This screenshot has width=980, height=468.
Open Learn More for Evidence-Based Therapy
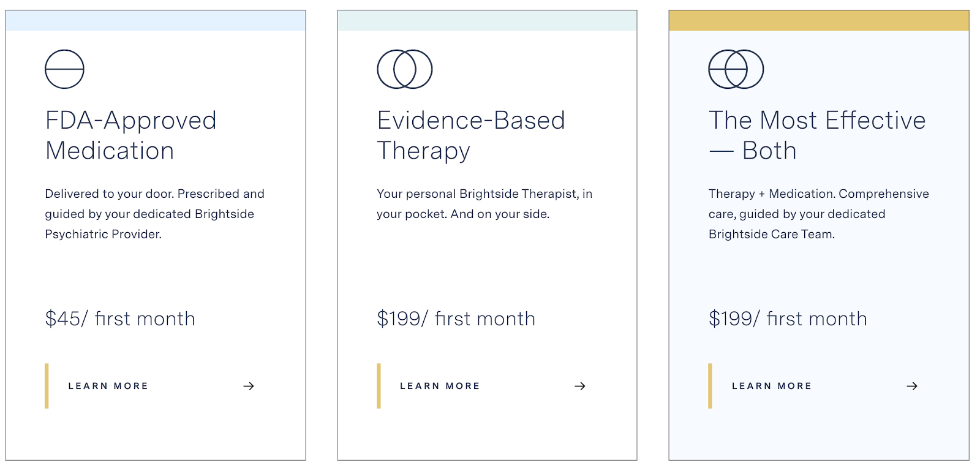coord(440,386)
